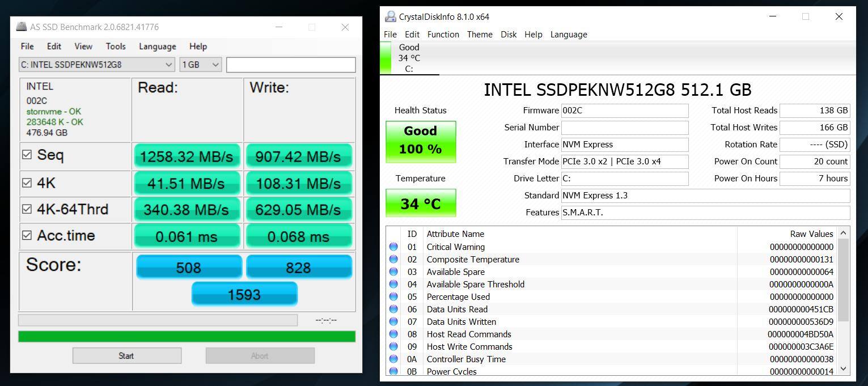Toggle the 4K-64Thrd test checkbox
This screenshot has width=868, height=386.
(27, 209)
